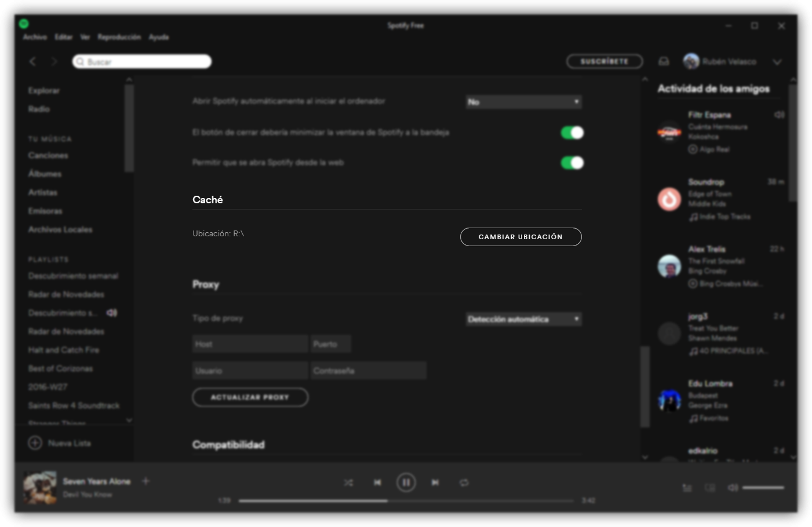Toggle shuffle playback
Image resolution: width=812 pixels, height=527 pixels.
click(348, 482)
